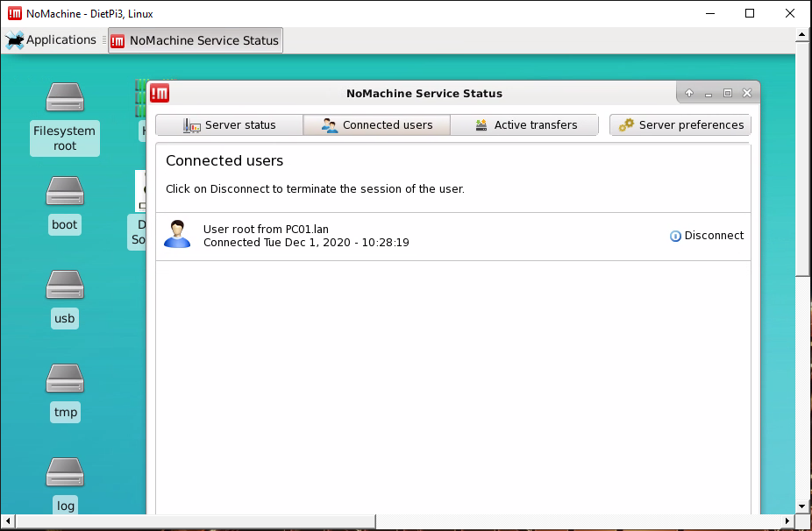Click the Xfce mouse icon in panel
The image size is (812, 531).
point(15,40)
